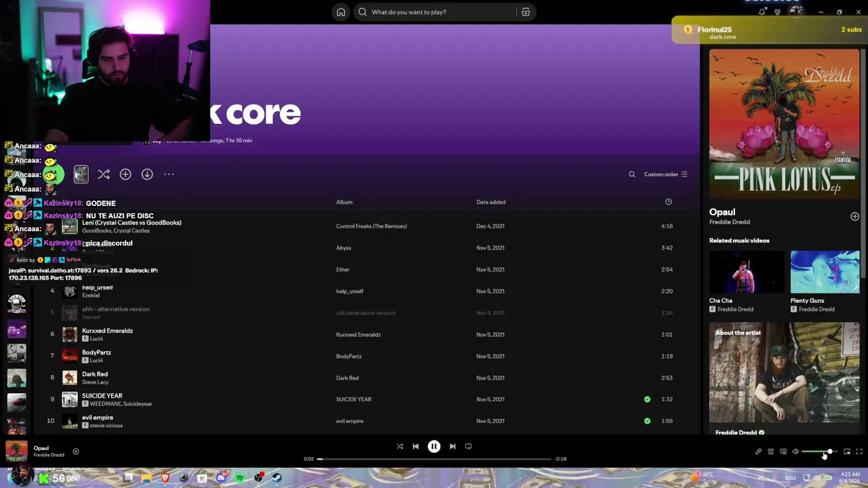Click the search field 'What do you want to play?'
Screen dimensions: 868x488
436,12
